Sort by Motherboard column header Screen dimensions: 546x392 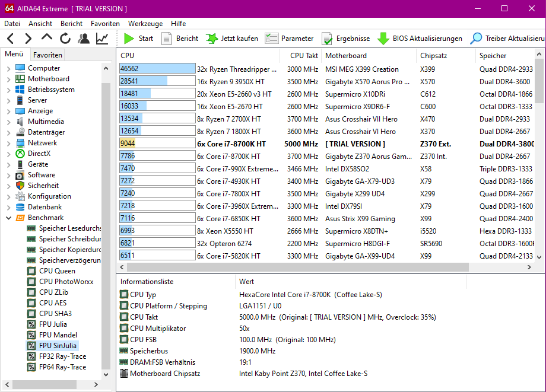(369, 56)
